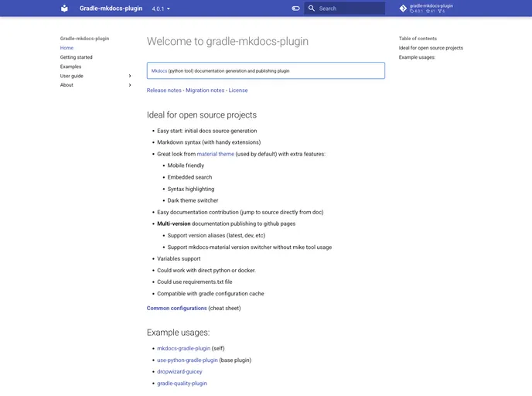Click the Example usages: heading
This screenshot has width=532, height=396.
[178, 333]
